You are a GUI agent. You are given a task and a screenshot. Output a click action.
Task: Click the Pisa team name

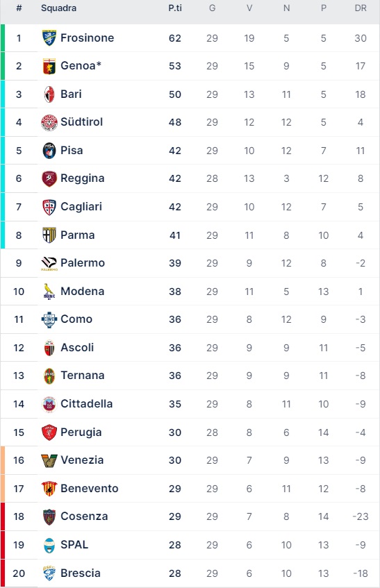click(72, 151)
